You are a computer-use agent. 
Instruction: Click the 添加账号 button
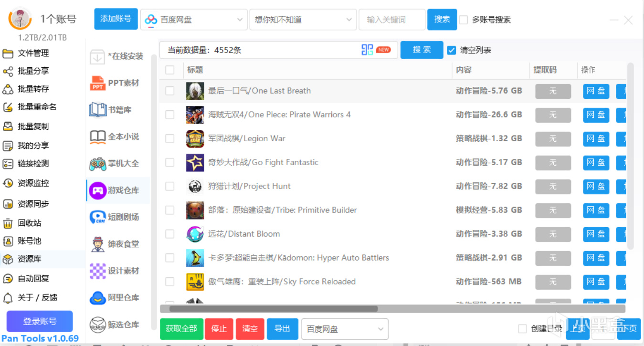[116, 19]
